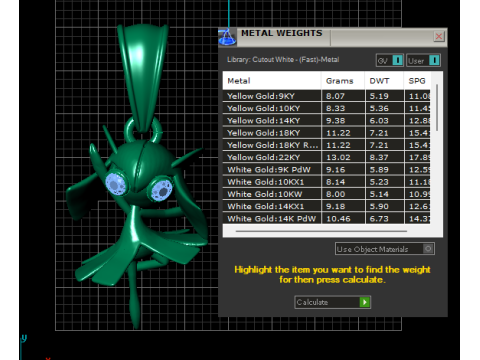Viewport: 480px width, 360px height.
Task: Close the Metal Weights panel
Action: click(x=439, y=36)
